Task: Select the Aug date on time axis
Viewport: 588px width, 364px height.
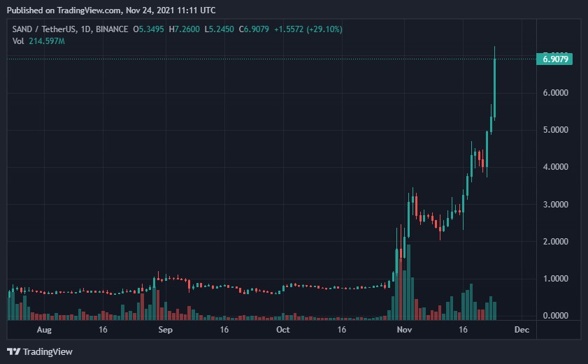Action: click(x=44, y=329)
